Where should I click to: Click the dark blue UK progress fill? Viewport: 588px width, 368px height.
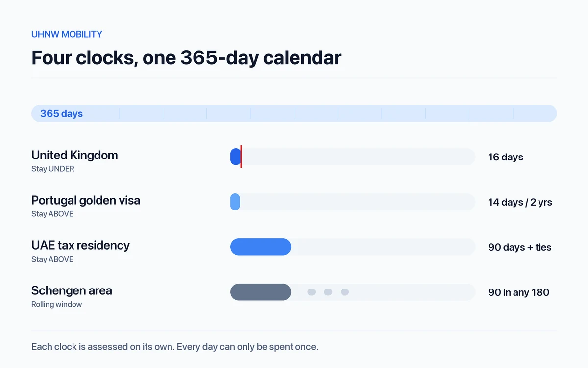pyautogui.click(x=235, y=157)
